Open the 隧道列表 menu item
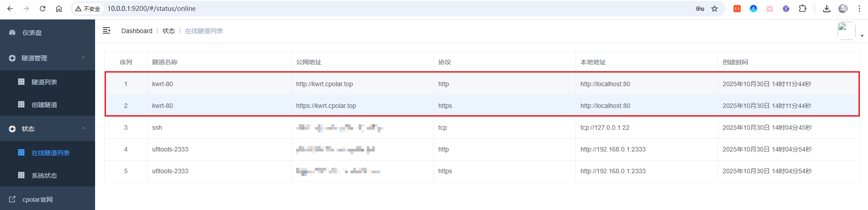868x210 pixels. [44, 82]
